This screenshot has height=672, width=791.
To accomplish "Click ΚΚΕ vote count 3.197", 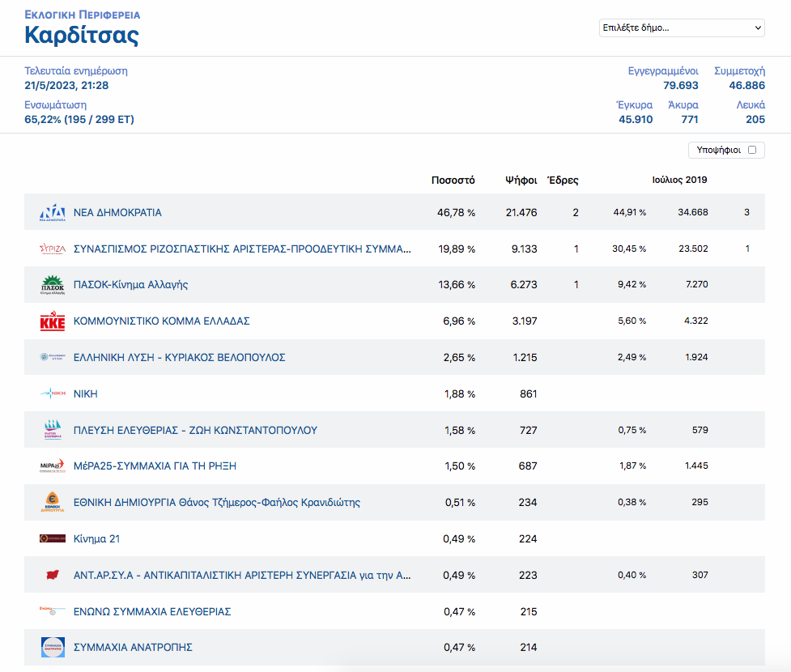I will click(x=525, y=321).
